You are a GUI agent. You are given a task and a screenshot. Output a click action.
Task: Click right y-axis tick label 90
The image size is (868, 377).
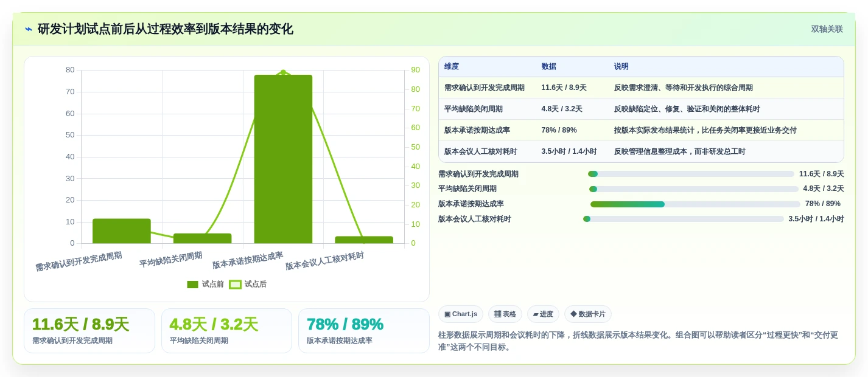415,70
